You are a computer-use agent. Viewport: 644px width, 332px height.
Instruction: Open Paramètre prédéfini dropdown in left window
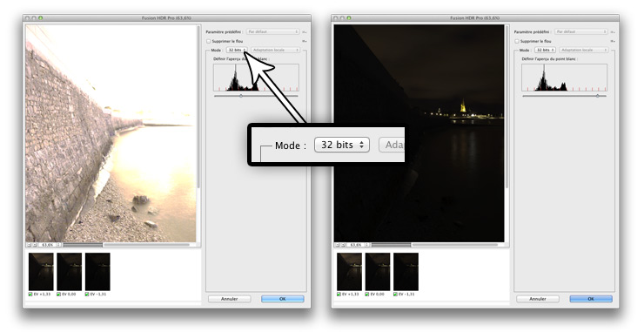pyautogui.click(x=272, y=31)
